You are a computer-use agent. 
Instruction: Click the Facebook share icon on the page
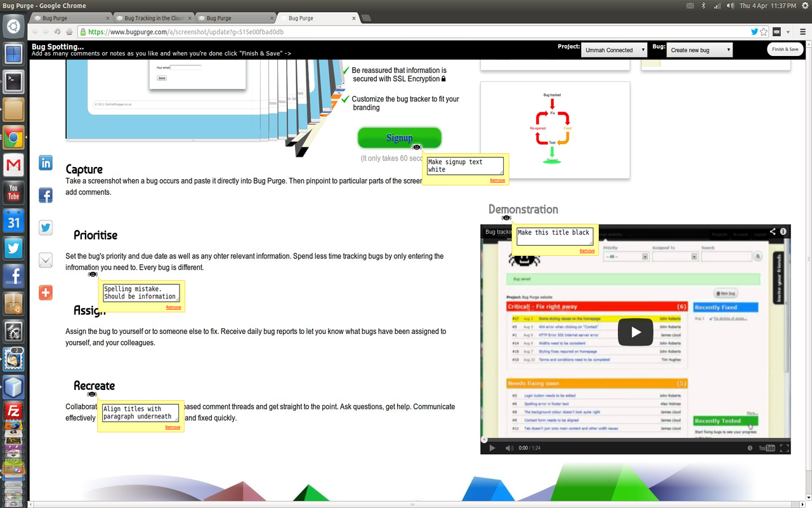click(46, 195)
